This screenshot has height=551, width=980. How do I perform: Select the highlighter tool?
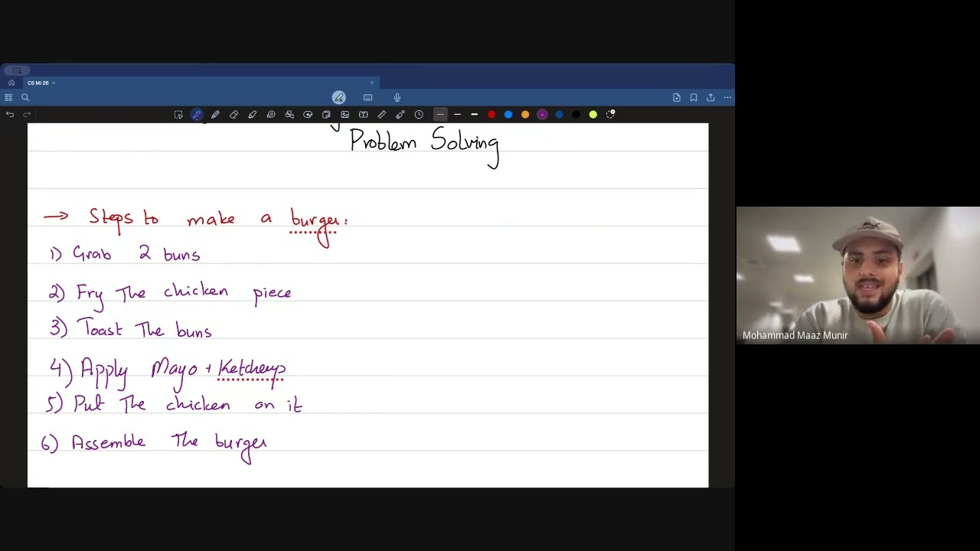(252, 114)
